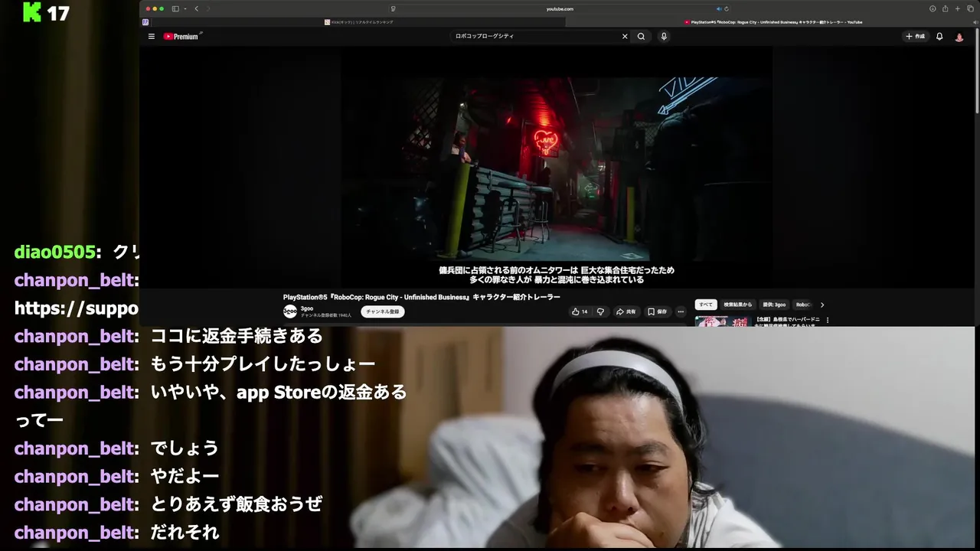Screen dimensions: 980x551
Task: Open the recommended video thumbnail in sidebar
Action: [722, 321]
